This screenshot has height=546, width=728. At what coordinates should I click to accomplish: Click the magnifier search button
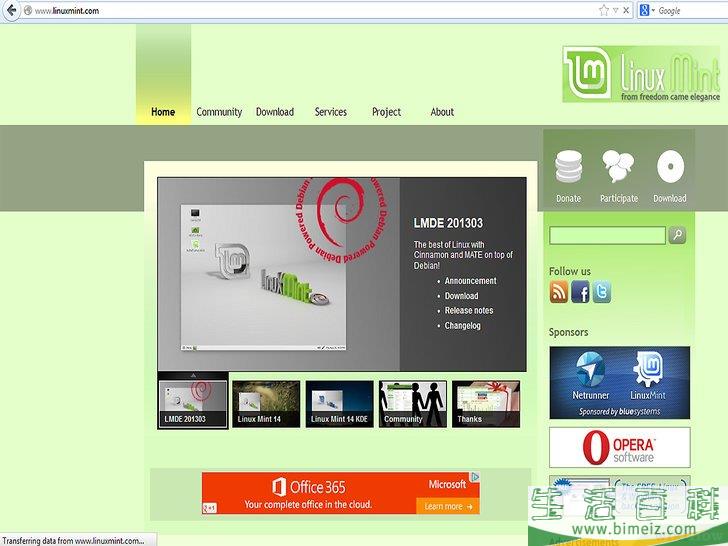coord(677,235)
